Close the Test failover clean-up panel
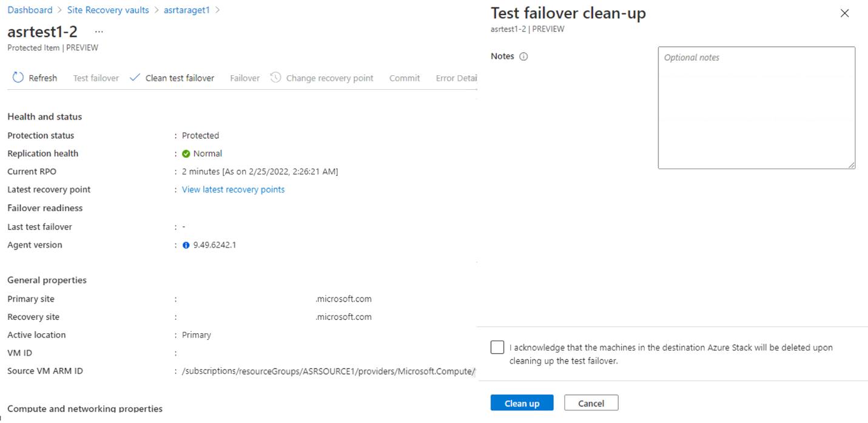This screenshot has height=423, width=868. tap(844, 13)
